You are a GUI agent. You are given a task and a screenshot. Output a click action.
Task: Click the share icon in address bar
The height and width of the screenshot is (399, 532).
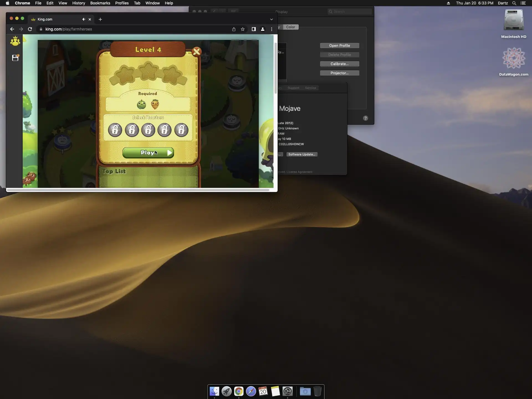click(x=234, y=29)
